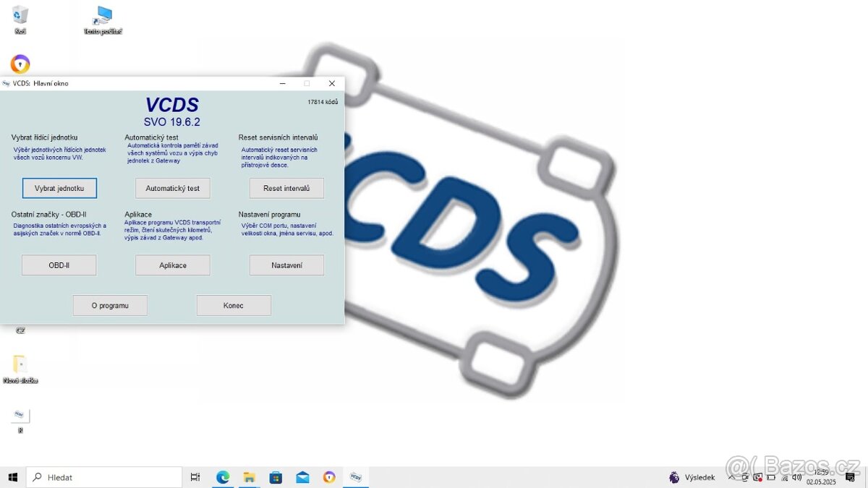Show the O programu about dialog
Image resolution: width=868 pixels, height=488 pixels.
110,305
